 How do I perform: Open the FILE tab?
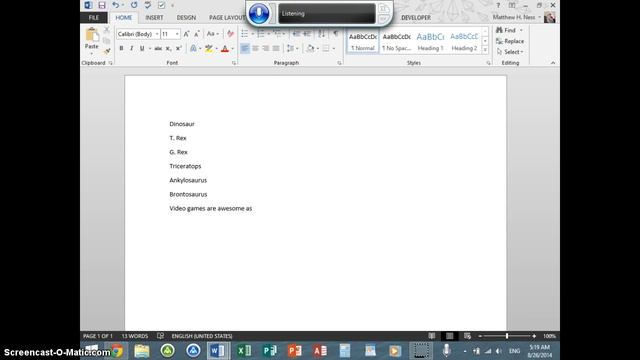94,18
